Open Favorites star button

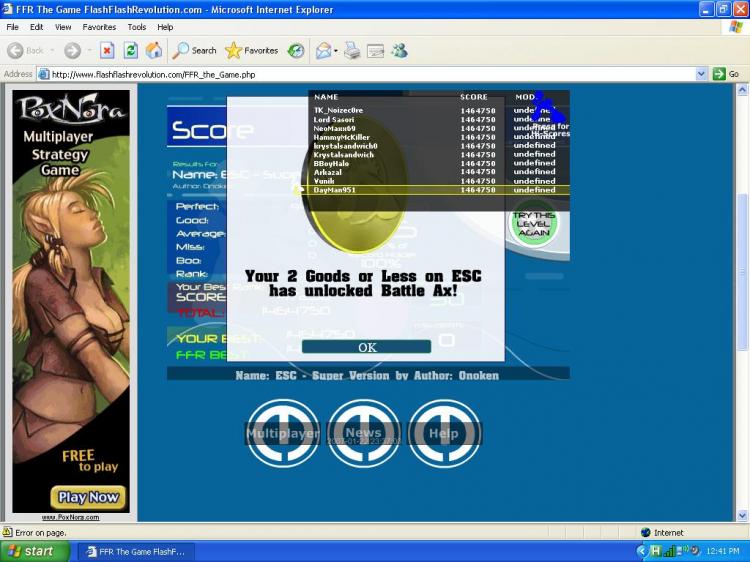click(252, 50)
